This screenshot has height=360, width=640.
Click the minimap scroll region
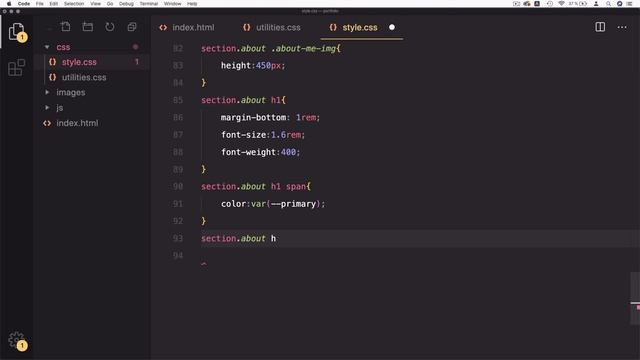point(635,298)
